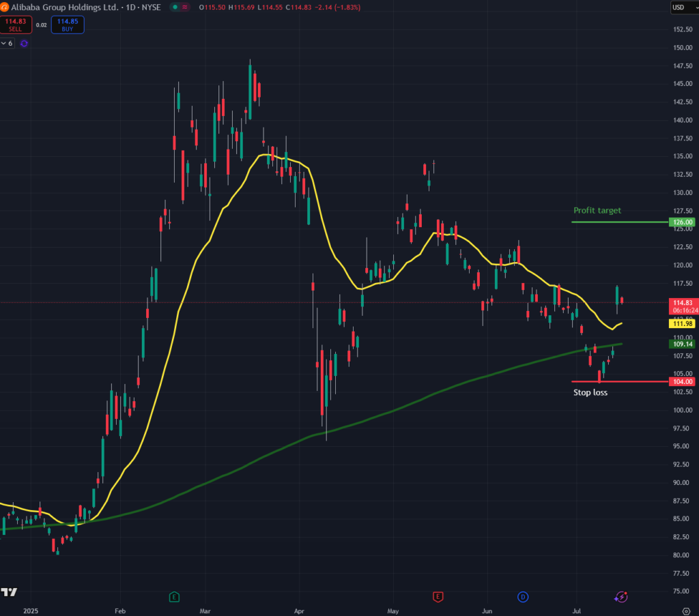Click the 75.00 price axis label
The width and height of the screenshot is (699, 616).
[x=683, y=591]
